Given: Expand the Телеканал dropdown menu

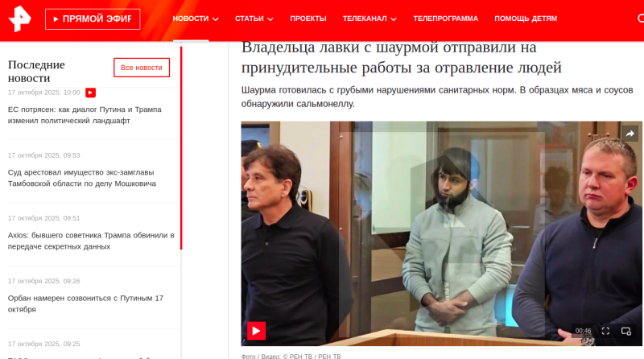Looking at the screenshot, I should tap(369, 19).
